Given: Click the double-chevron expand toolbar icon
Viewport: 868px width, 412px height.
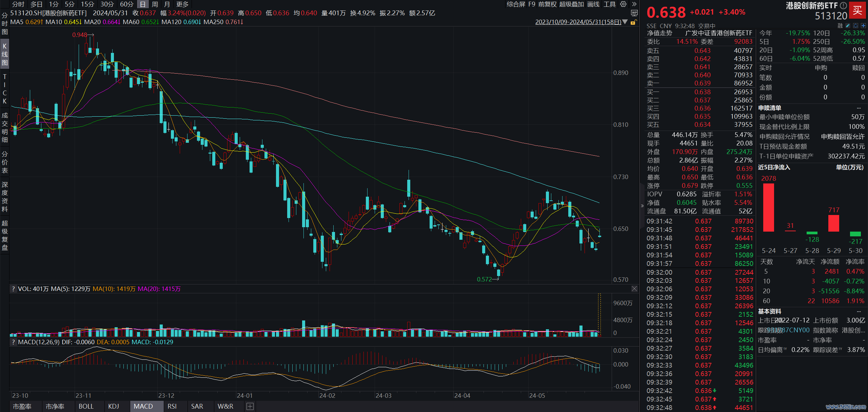Looking at the screenshot, I should click(634, 4).
